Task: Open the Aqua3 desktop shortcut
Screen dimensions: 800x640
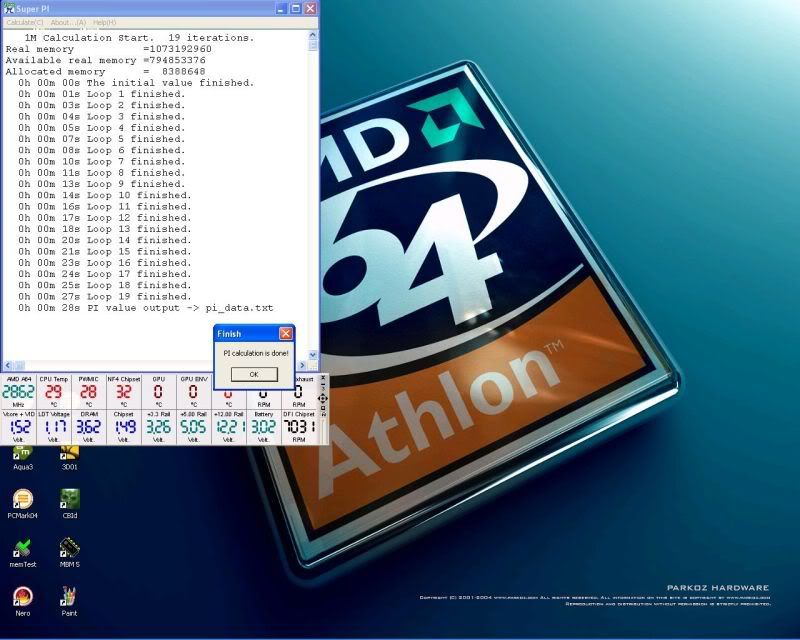Action: click(x=22, y=457)
